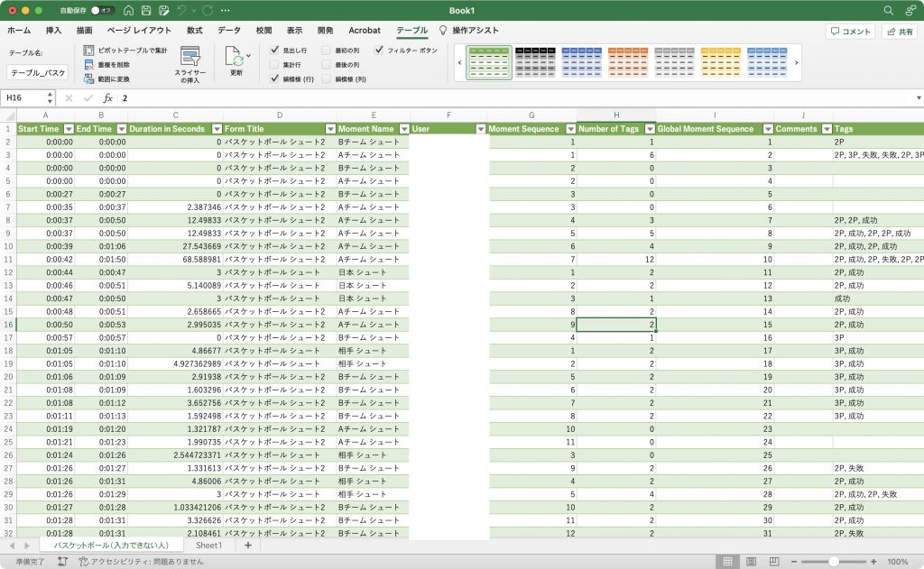Image resolution: width=924 pixels, height=569 pixels.
Task: Turn on the 自動保存 autosave switch
Action: point(102,10)
